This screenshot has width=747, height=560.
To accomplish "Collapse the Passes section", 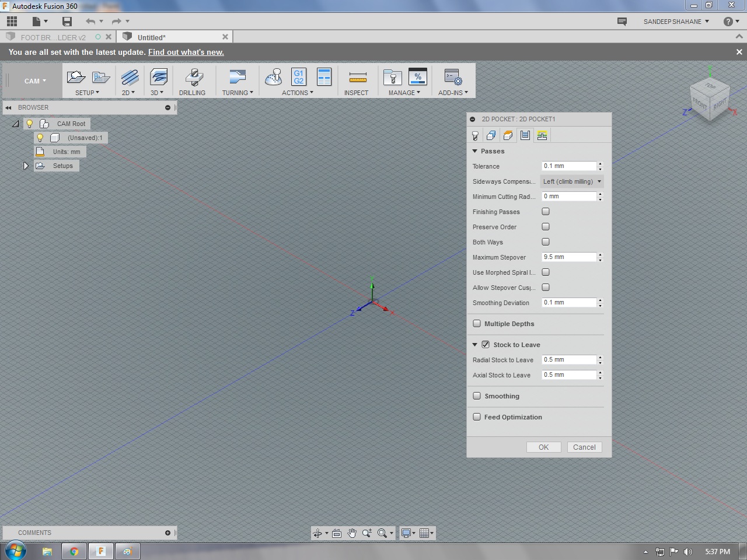I will click(x=474, y=151).
